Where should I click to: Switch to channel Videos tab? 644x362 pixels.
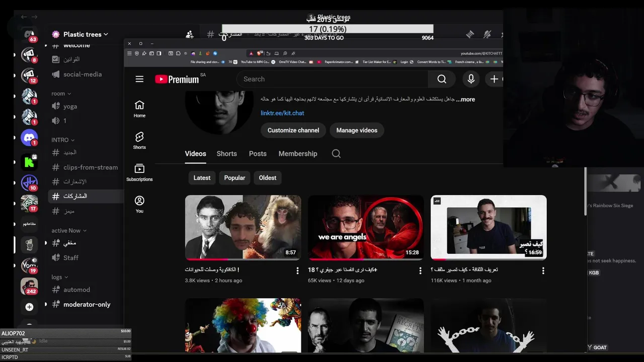tap(195, 154)
